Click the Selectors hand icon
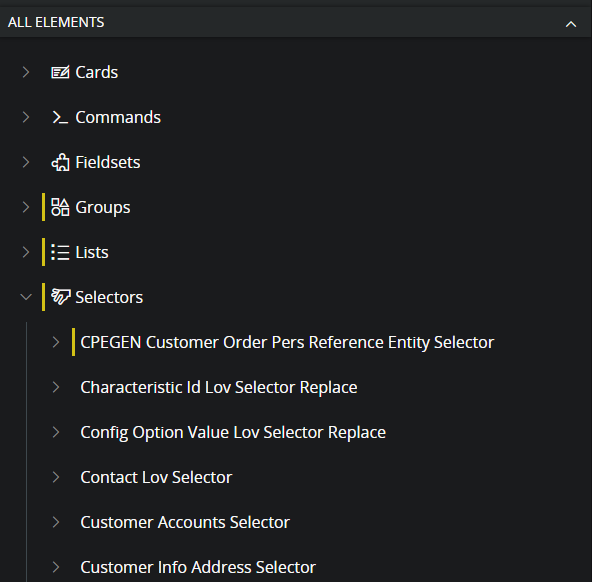Viewport: 592px width, 582px height. pyautogui.click(x=61, y=297)
